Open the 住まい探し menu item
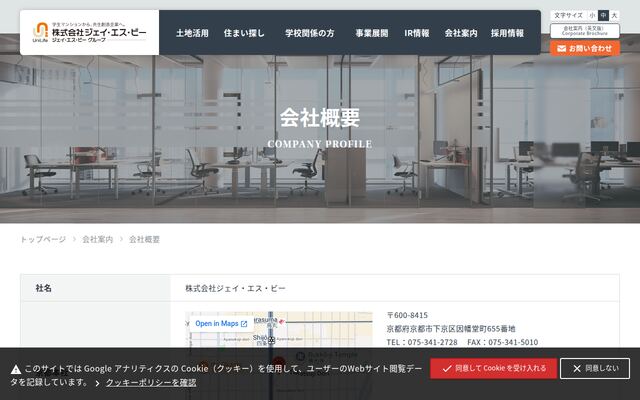This screenshot has height=400, width=640. point(244,33)
